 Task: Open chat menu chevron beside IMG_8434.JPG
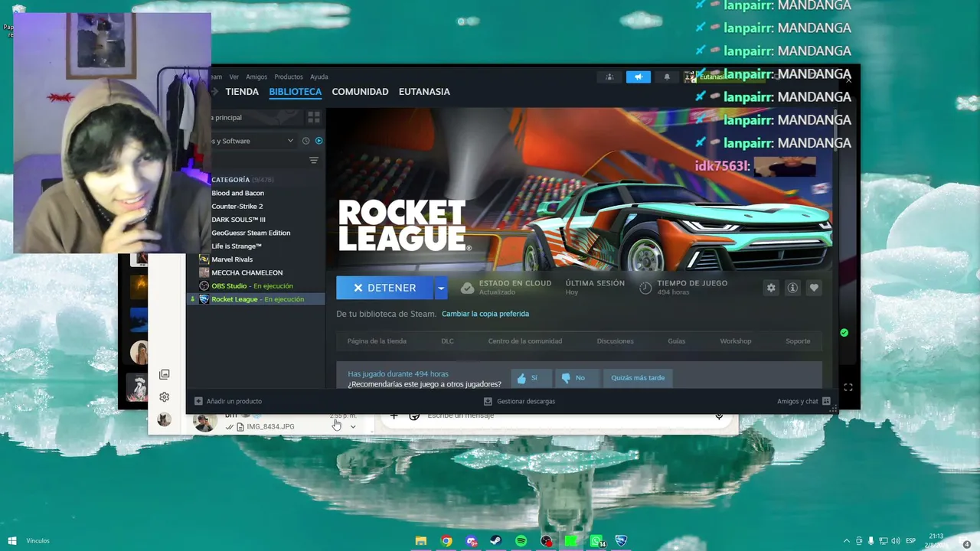[353, 427]
